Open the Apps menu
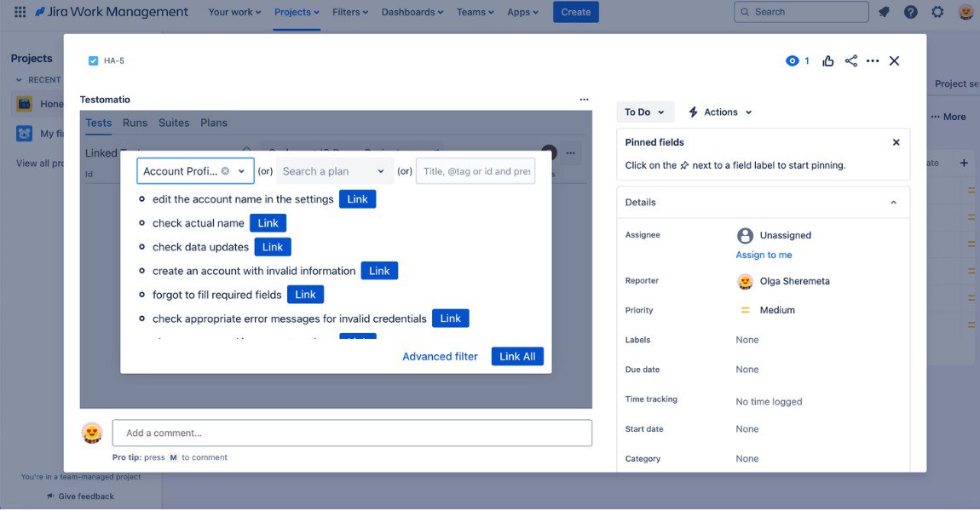 pos(522,12)
